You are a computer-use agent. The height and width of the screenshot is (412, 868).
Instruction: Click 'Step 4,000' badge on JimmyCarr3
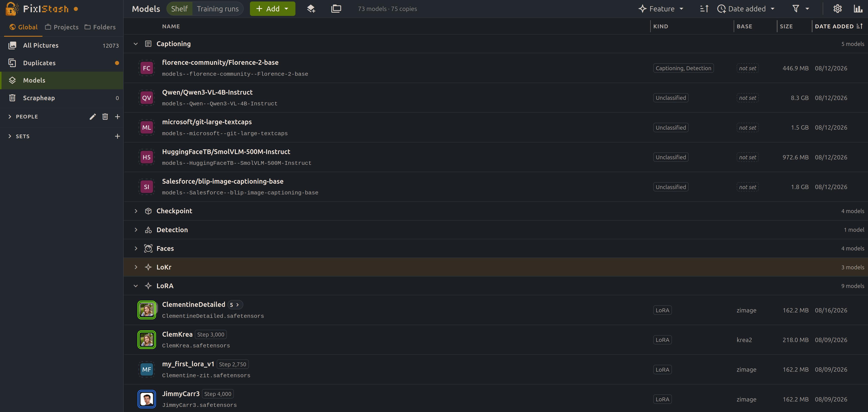[x=218, y=394]
